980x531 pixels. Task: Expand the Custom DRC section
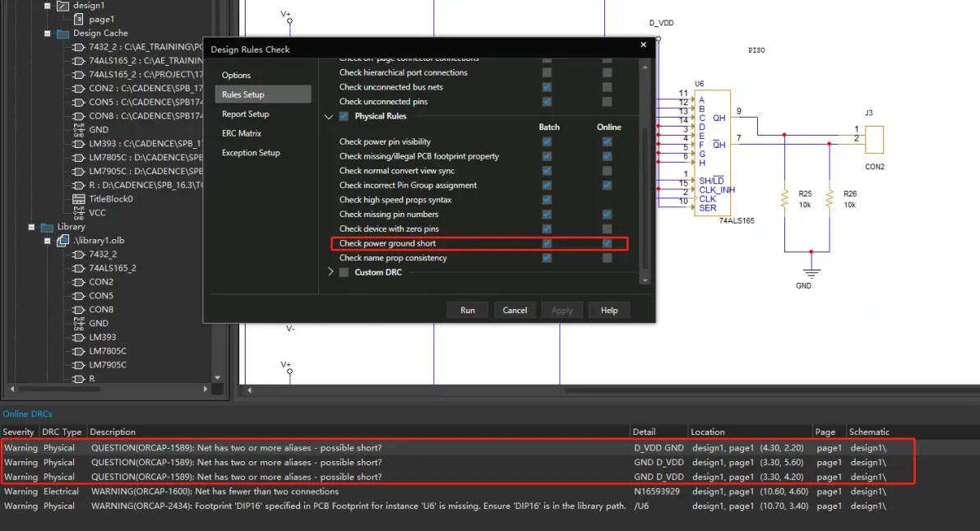click(331, 272)
